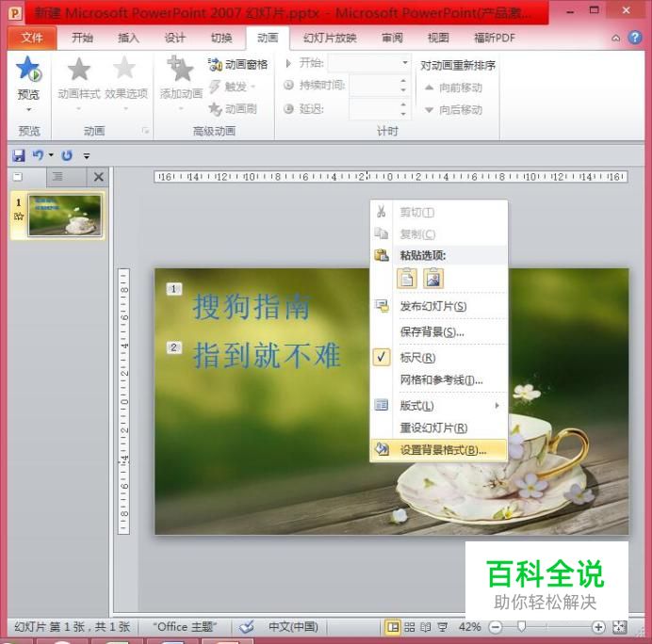Click the zoom in plus button
Image resolution: width=652 pixels, height=644 pixels.
[x=598, y=627]
